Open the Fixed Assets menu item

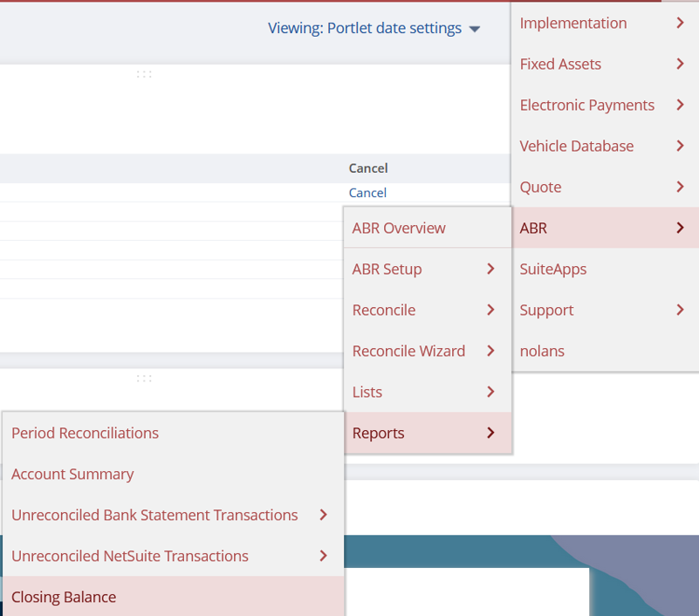pyautogui.click(x=560, y=65)
